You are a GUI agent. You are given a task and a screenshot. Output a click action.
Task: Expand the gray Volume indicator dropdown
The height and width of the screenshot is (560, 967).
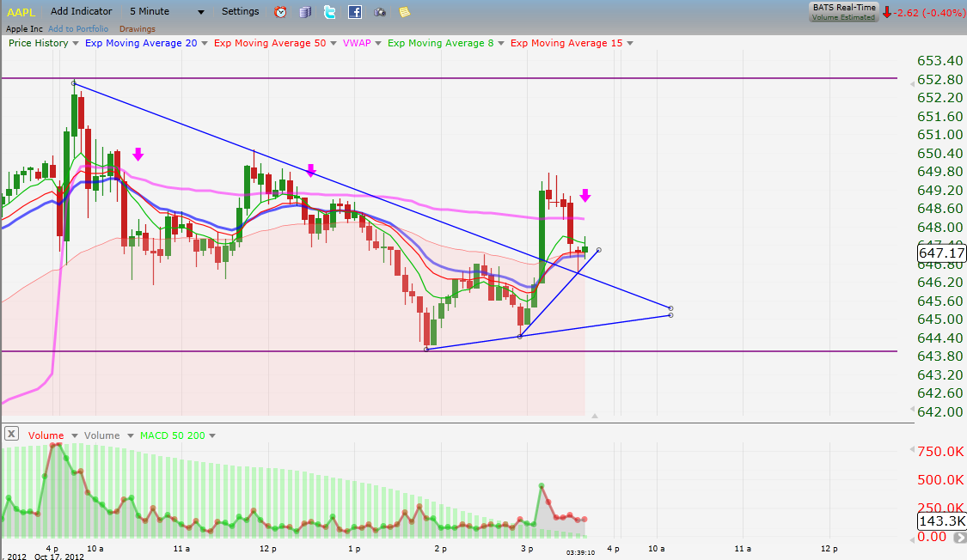point(130,435)
